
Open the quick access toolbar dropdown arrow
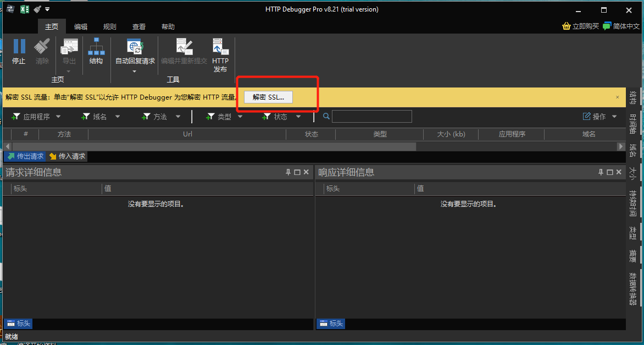tap(48, 9)
